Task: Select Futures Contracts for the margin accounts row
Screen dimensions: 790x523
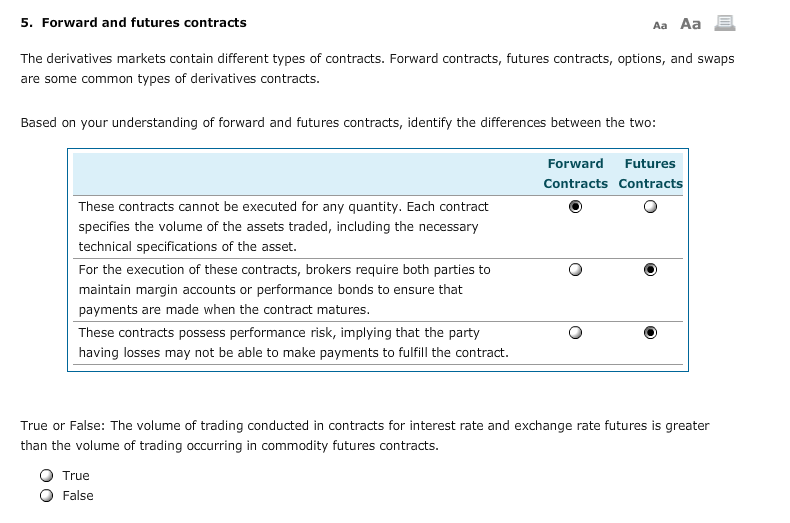Action: (650, 270)
